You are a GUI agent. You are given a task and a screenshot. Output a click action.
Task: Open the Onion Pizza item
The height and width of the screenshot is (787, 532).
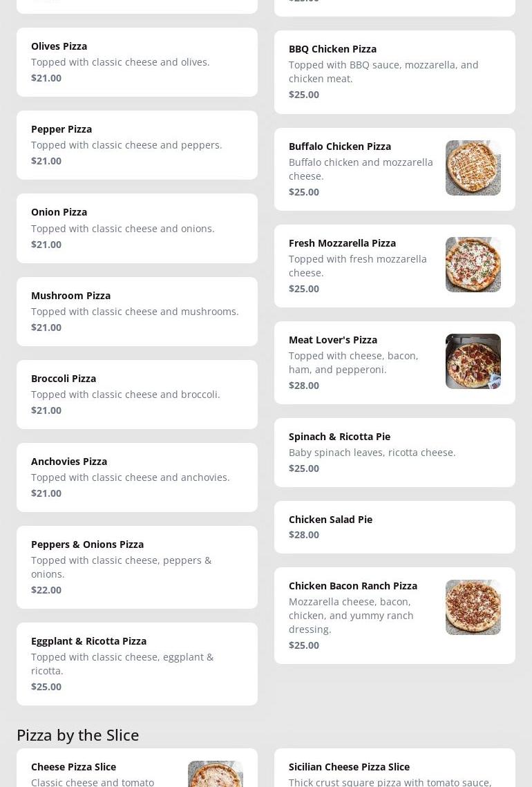coord(137,228)
